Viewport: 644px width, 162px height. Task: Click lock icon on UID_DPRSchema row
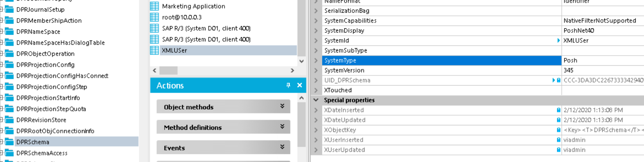(x=559, y=80)
